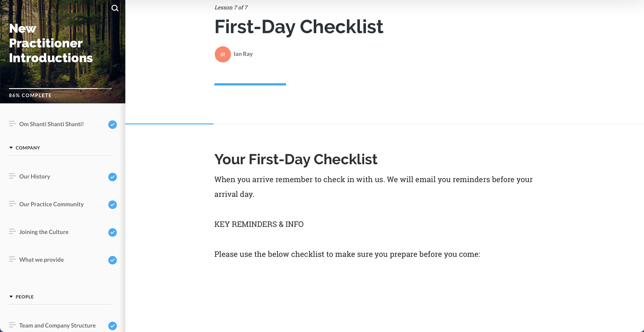Click lesson icon beside Joining the Culture
This screenshot has width=644, height=332.
12,231
